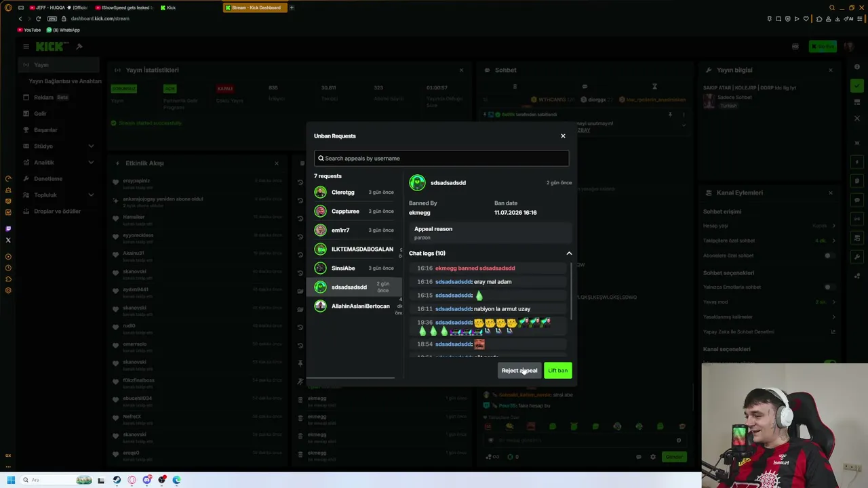Viewport: 868px width, 488px height.
Task: Click Lift ban button
Action: (557, 371)
